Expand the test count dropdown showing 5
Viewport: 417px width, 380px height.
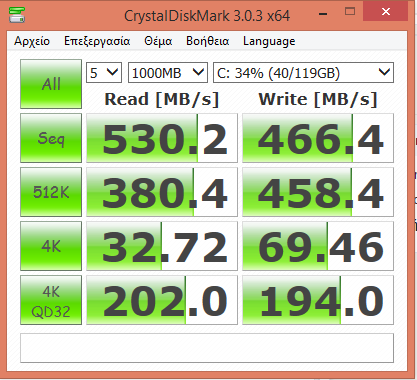coord(104,72)
